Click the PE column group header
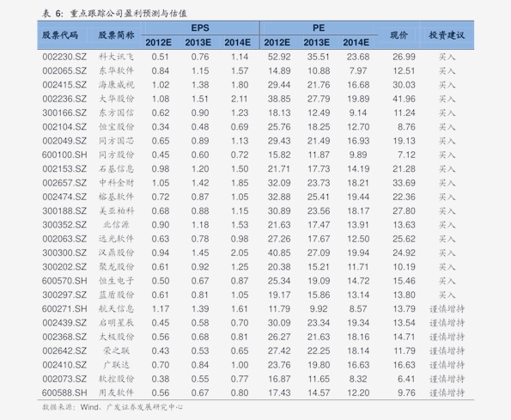The height and width of the screenshot is (420, 511). [319, 28]
